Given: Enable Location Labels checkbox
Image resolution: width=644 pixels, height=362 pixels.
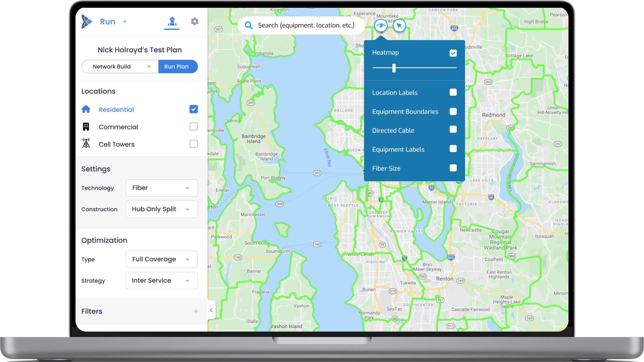Looking at the screenshot, I should click(x=453, y=92).
